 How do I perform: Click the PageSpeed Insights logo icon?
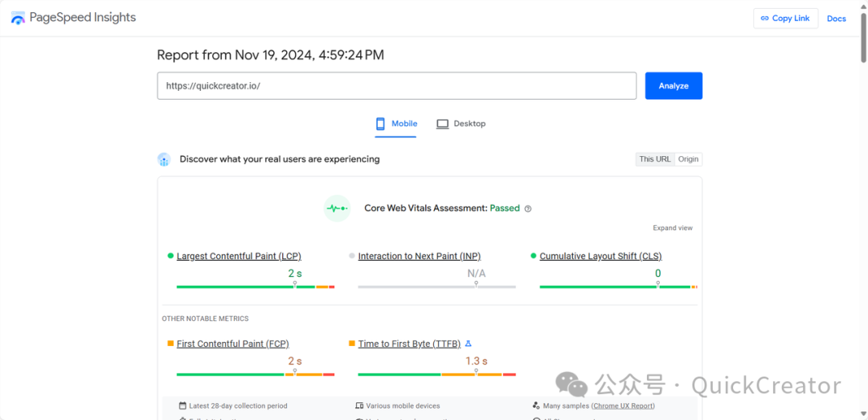tap(18, 18)
